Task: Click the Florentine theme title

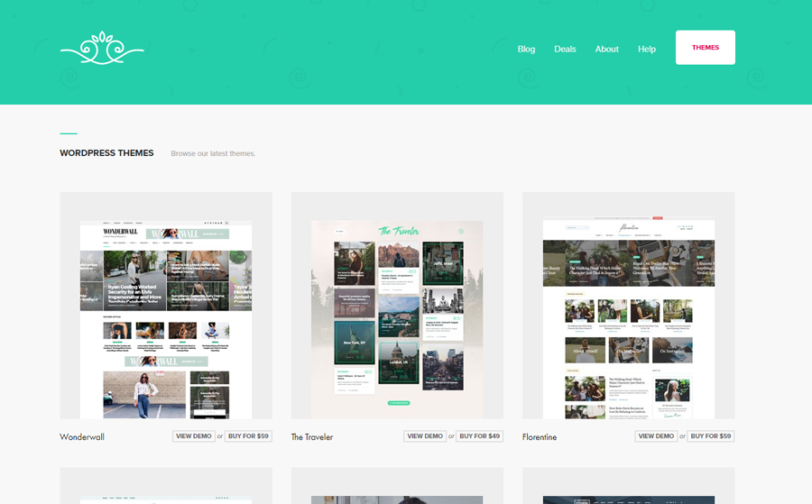Action: [x=540, y=437]
